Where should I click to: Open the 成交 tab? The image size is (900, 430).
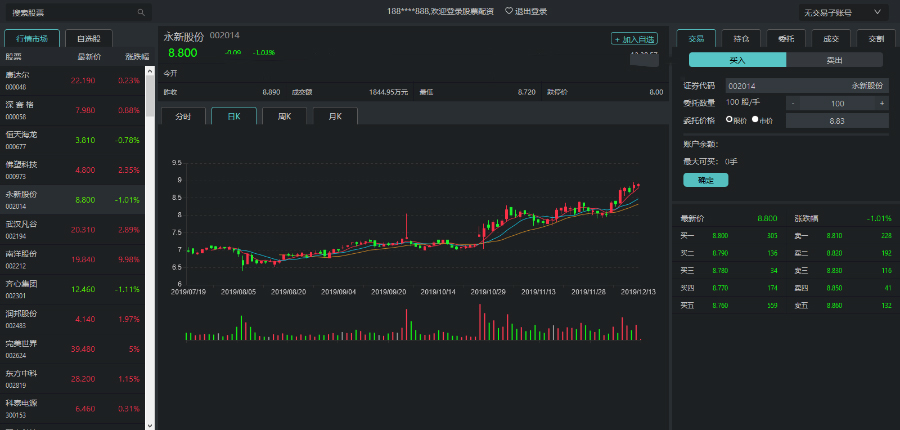pos(830,38)
